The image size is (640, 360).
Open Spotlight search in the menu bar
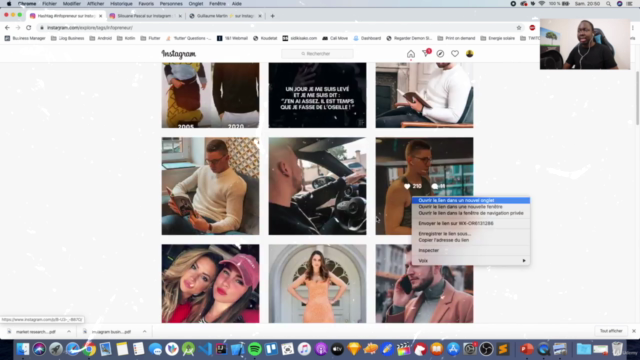608,4
